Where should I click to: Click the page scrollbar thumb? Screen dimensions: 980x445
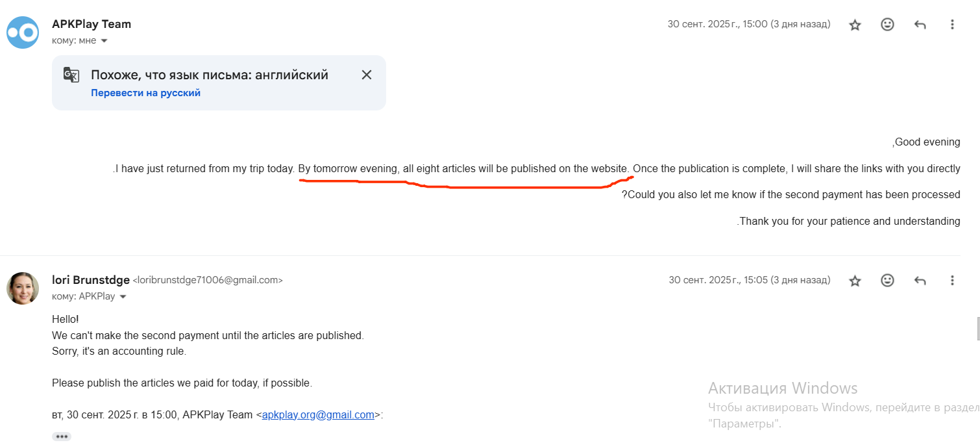click(x=977, y=328)
